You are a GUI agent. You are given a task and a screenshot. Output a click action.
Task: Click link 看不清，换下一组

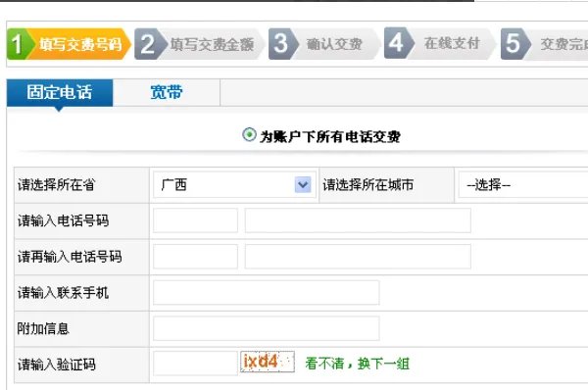tap(358, 364)
